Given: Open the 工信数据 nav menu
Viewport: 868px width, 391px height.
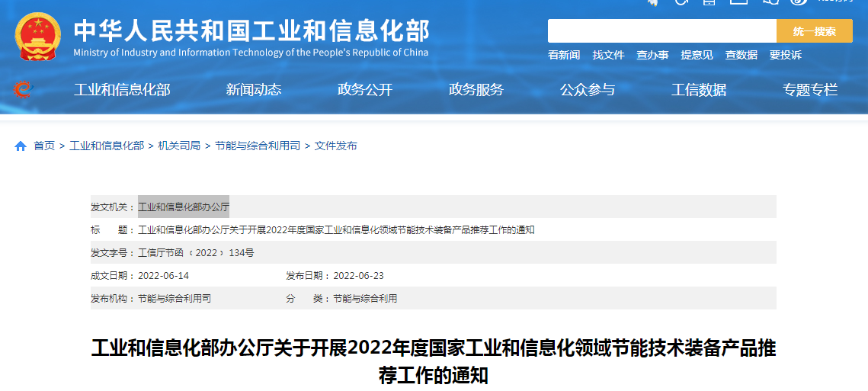Looking at the screenshot, I should (699, 90).
